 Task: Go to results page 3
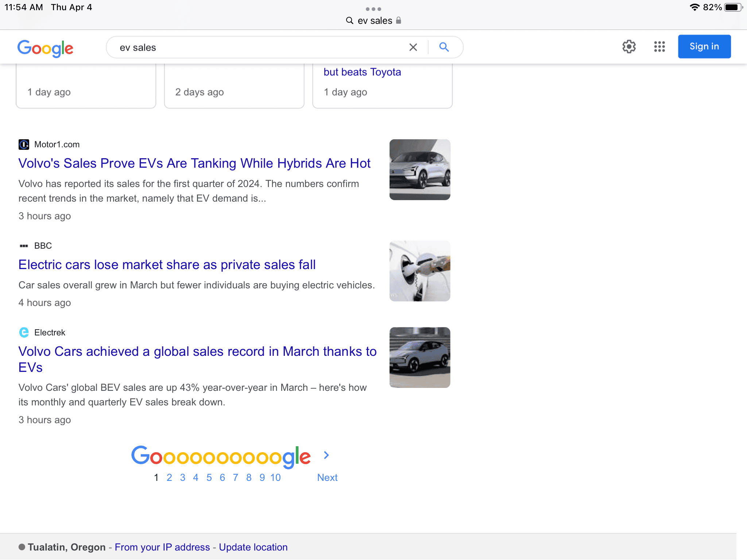pos(183,478)
